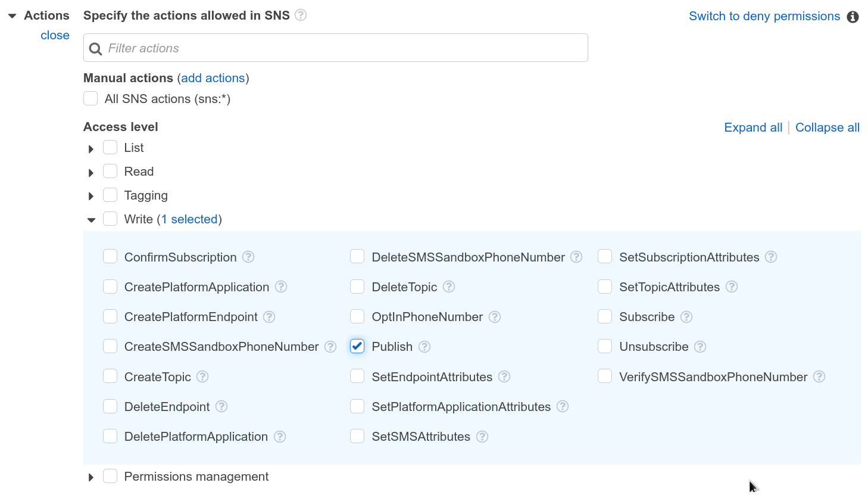Viewport: 868px width, 495px height.
Task: Focus the Filter actions search field
Action: 336,48
